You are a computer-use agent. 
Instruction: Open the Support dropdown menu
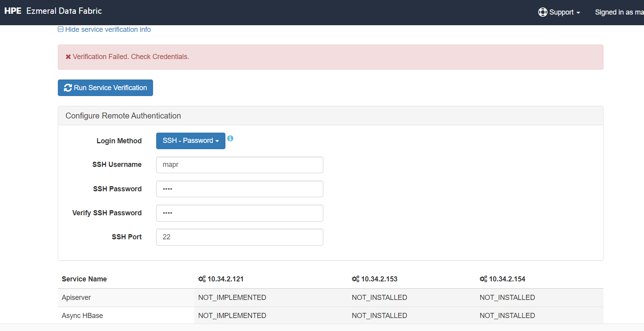click(x=559, y=12)
